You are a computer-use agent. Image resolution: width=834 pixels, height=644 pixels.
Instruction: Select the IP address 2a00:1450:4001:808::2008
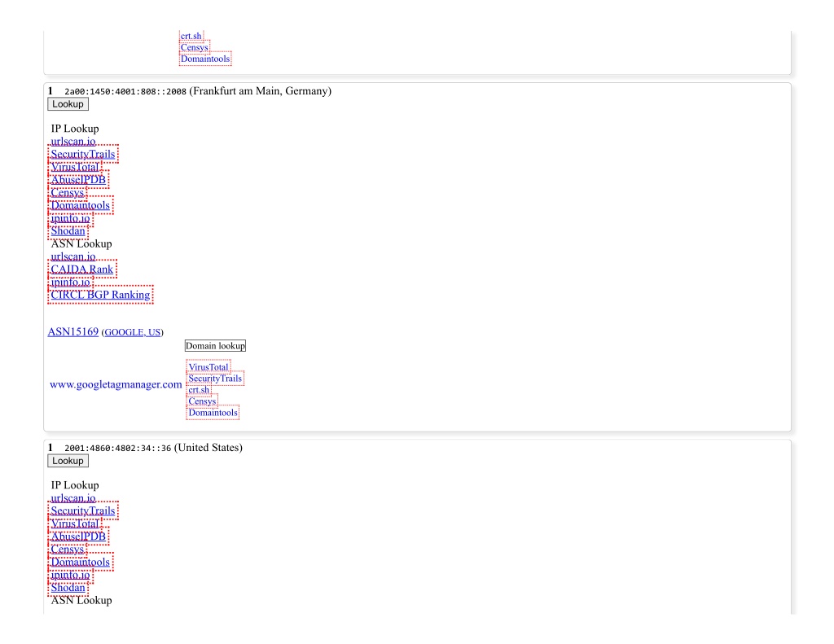[125, 91]
